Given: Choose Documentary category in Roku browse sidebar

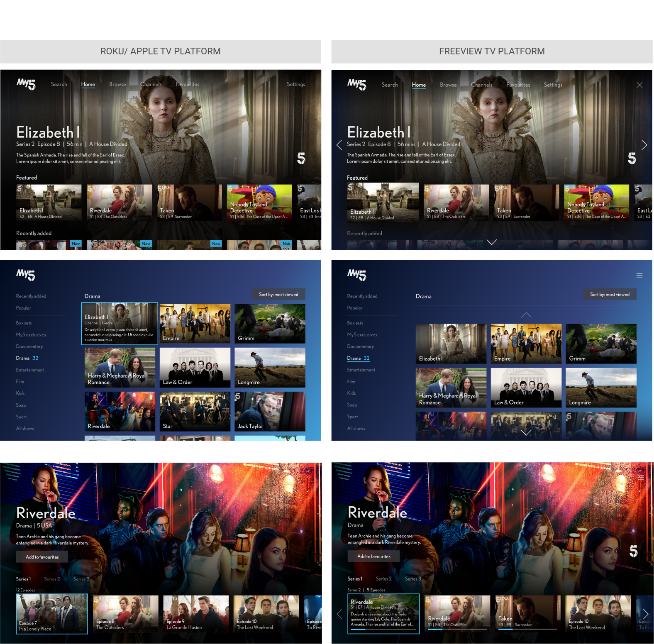Looking at the screenshot, I should [x=29, y=346].
